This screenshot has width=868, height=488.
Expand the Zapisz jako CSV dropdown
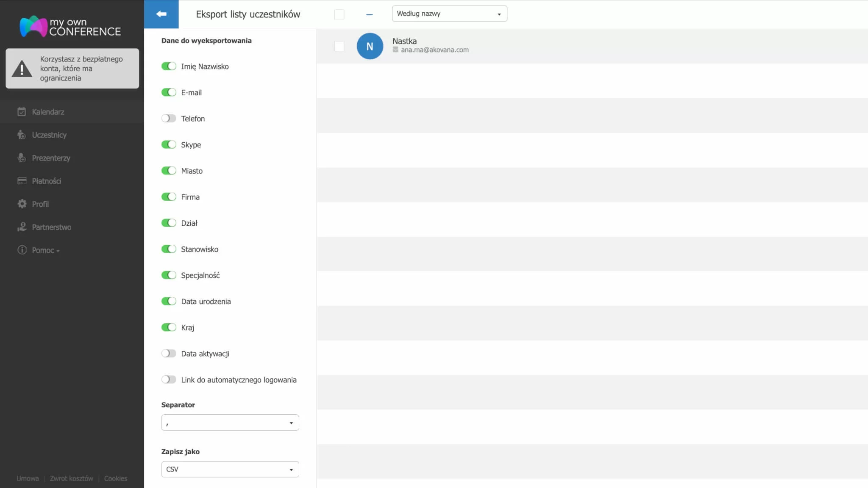pos(230,469)
